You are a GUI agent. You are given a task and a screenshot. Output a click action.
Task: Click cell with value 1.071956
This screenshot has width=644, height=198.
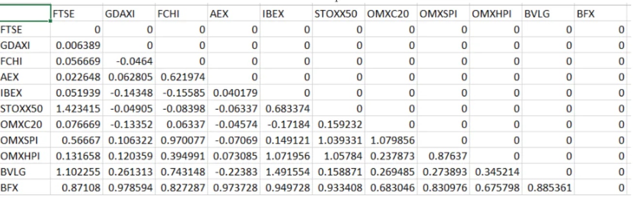[286, 156]
